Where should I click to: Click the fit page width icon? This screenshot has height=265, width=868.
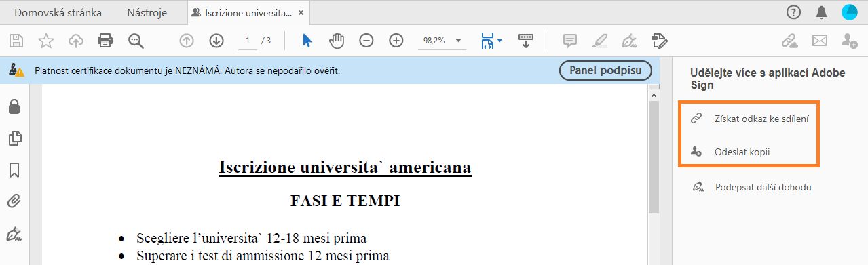pyautogui.click(x=487, y=41)
